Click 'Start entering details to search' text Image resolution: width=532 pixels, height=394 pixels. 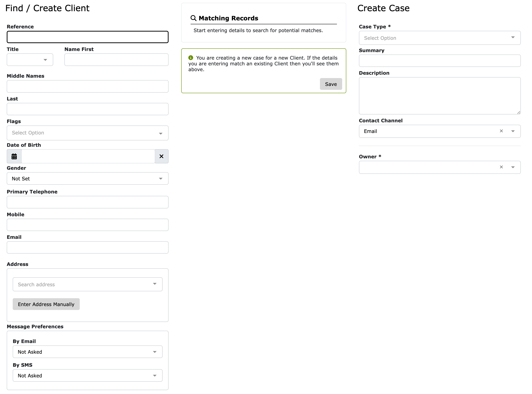click(x=258, y=30)
